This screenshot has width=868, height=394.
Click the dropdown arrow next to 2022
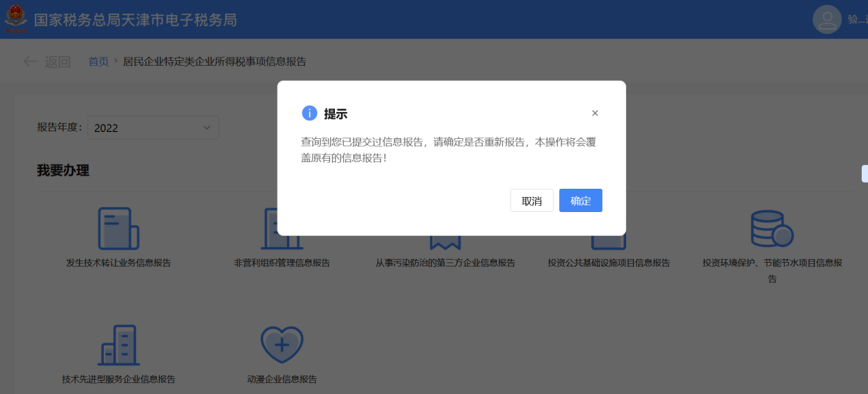pos(207,127)
